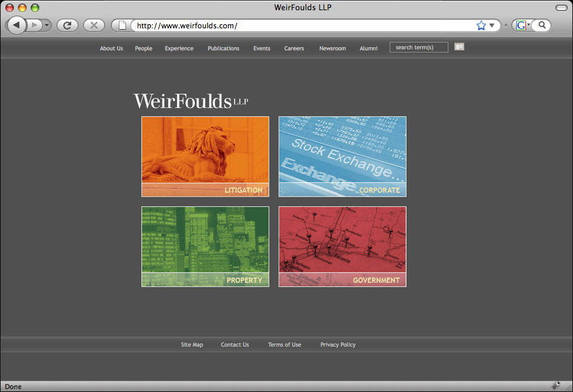Open the Corporate stock exchange tile
573x392 pixels.
[343, 157]
